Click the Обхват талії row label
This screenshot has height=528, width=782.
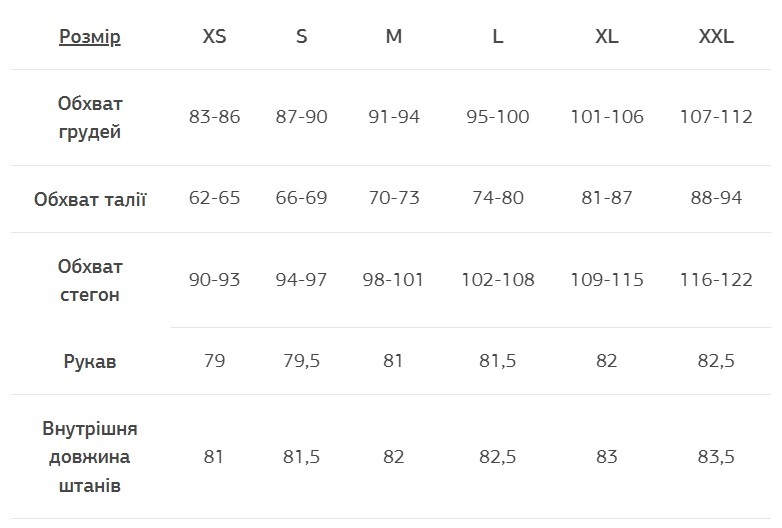[90, 199]
